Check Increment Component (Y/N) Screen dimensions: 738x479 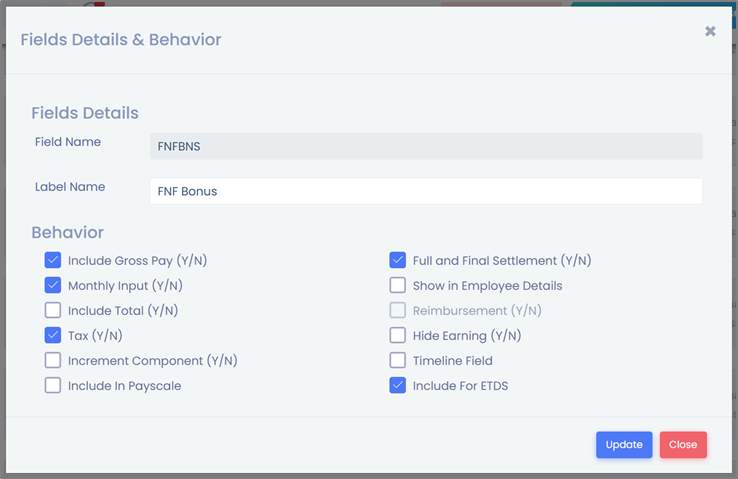point(53,361)
